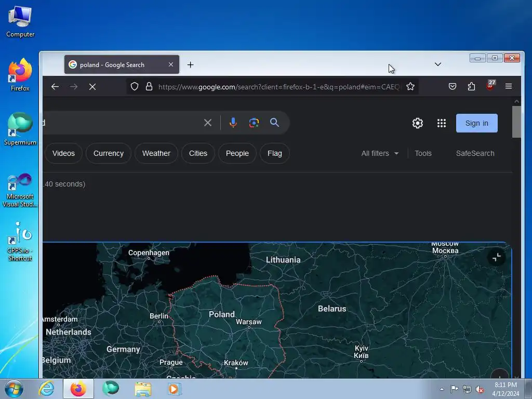Viewport: 532px width, 399px height.
Task: Click the Germany label on the map
Action: (x=123, y=349)
